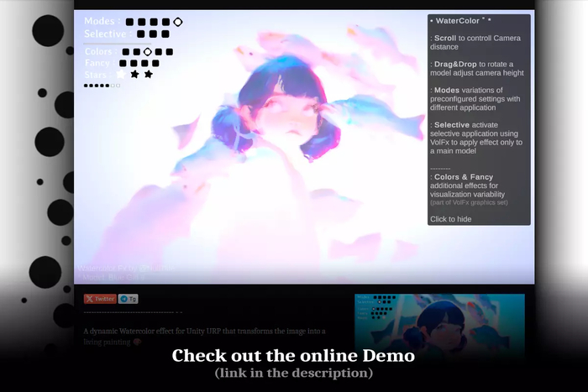Open the blue girl preview thumbnail
The height and width of the screenshot is (392, 588).
click(x=439, y=327)
